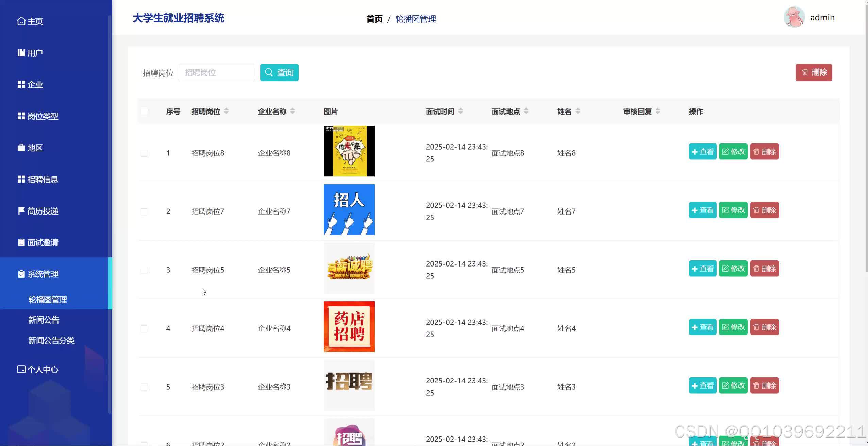Switch to 新闻公告 news announcements page
The image size is (868, 446).
tap(44, 320)
